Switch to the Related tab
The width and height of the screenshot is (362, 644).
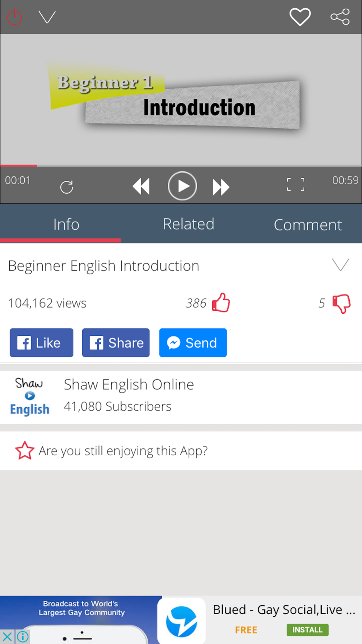(x=188, y=224)
